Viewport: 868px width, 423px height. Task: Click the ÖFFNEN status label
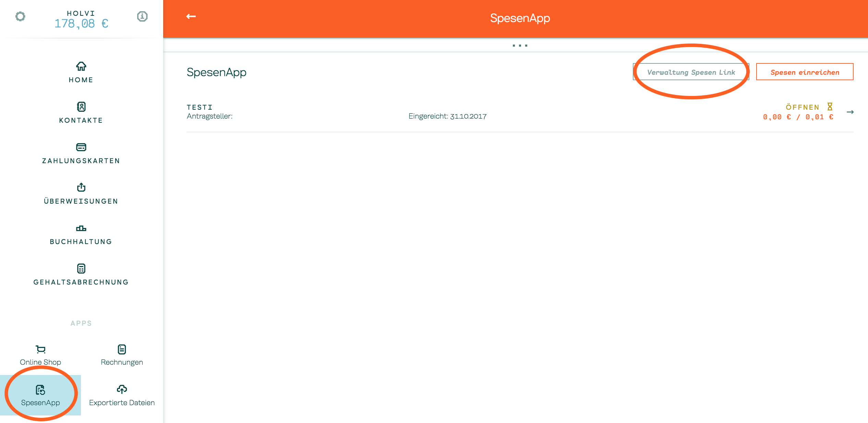(x=803, y=107)
